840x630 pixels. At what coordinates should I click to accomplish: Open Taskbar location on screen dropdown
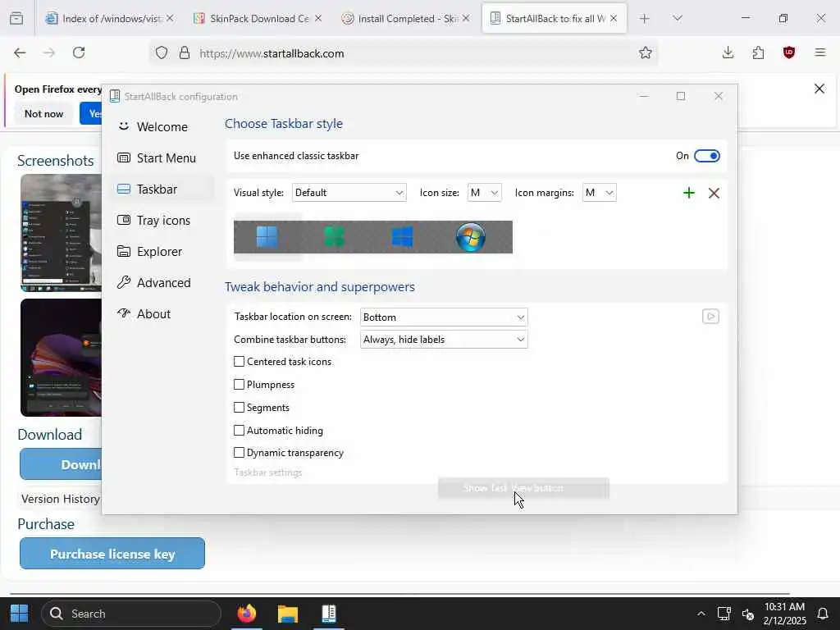pos(444,317)
